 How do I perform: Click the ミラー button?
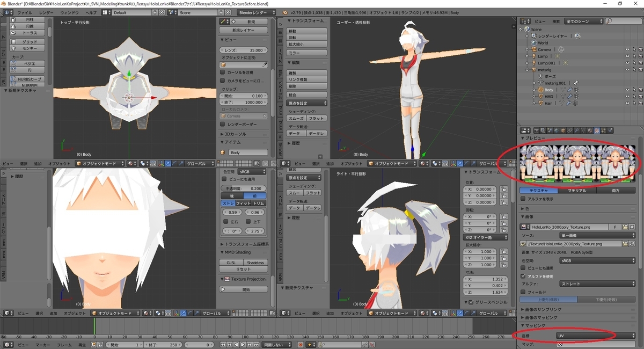click(x=307, y=53)
